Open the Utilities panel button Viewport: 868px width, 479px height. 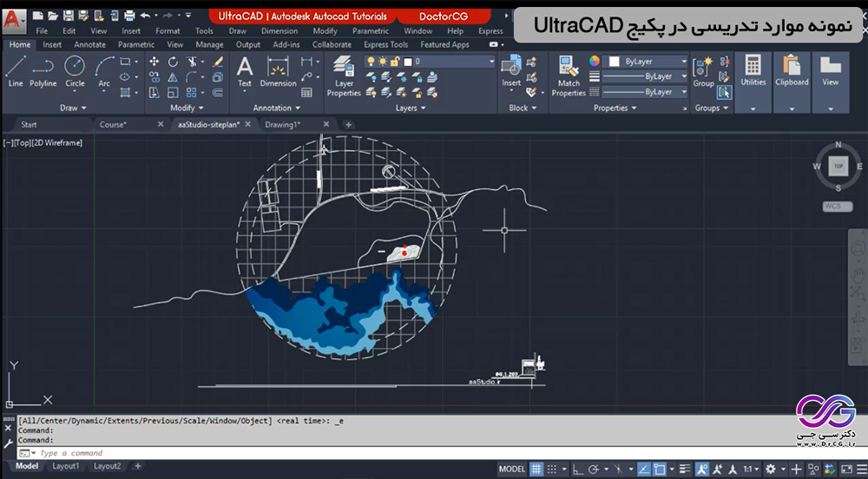click(753, 82)
